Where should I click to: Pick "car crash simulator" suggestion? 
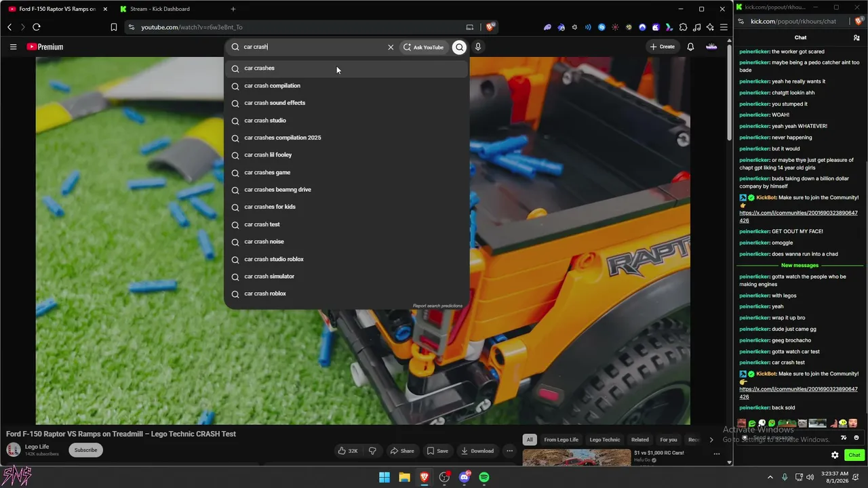coord(347,277)
